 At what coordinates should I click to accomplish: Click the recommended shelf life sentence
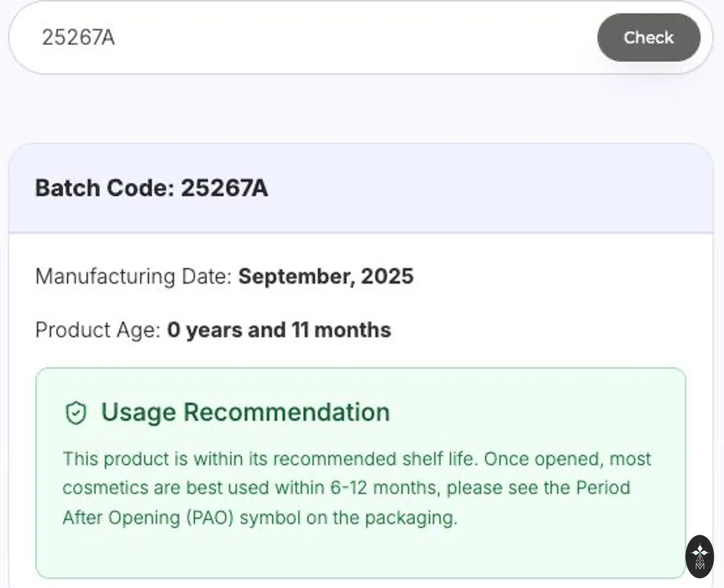coord(271,458)
